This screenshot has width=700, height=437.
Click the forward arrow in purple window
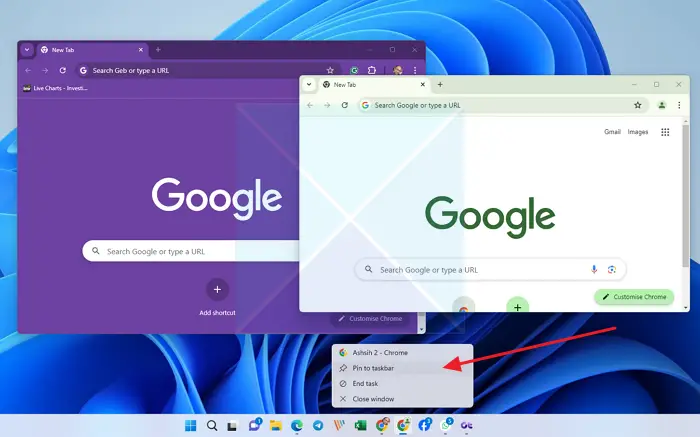click(45, 71)
